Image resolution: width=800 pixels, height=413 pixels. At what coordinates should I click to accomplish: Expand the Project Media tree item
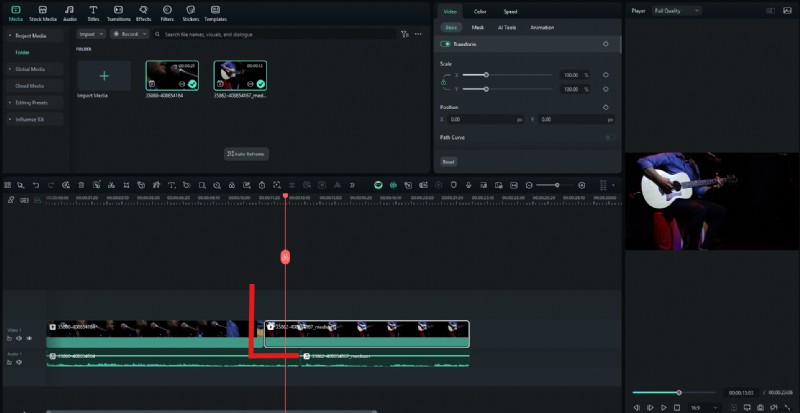point(10,36)
